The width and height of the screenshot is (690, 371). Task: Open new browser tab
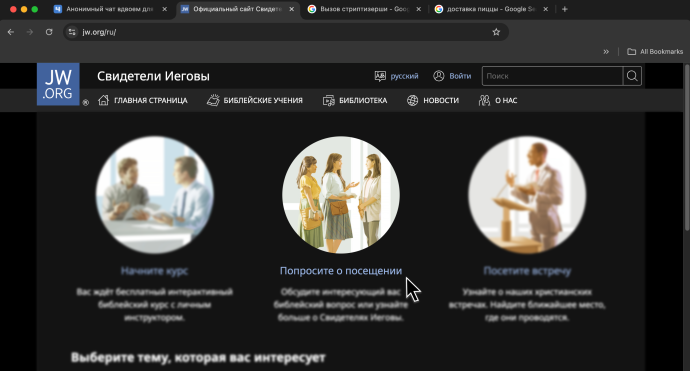point(565,9)
